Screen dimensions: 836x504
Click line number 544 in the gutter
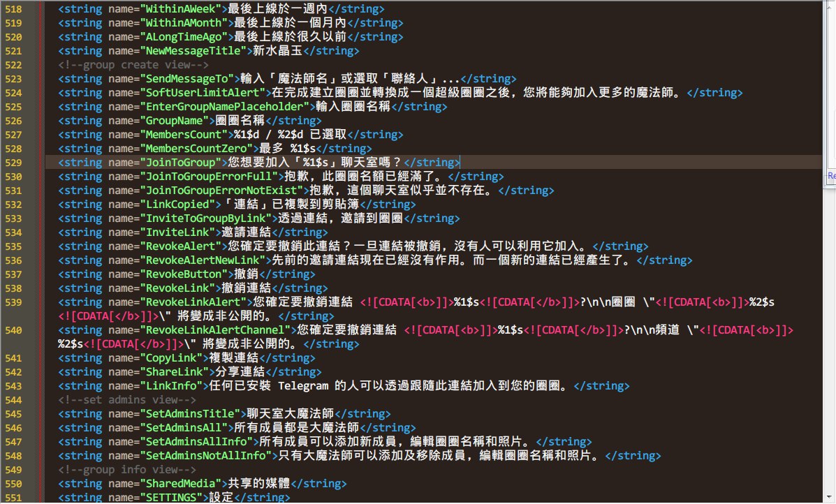tap(13, 399)
